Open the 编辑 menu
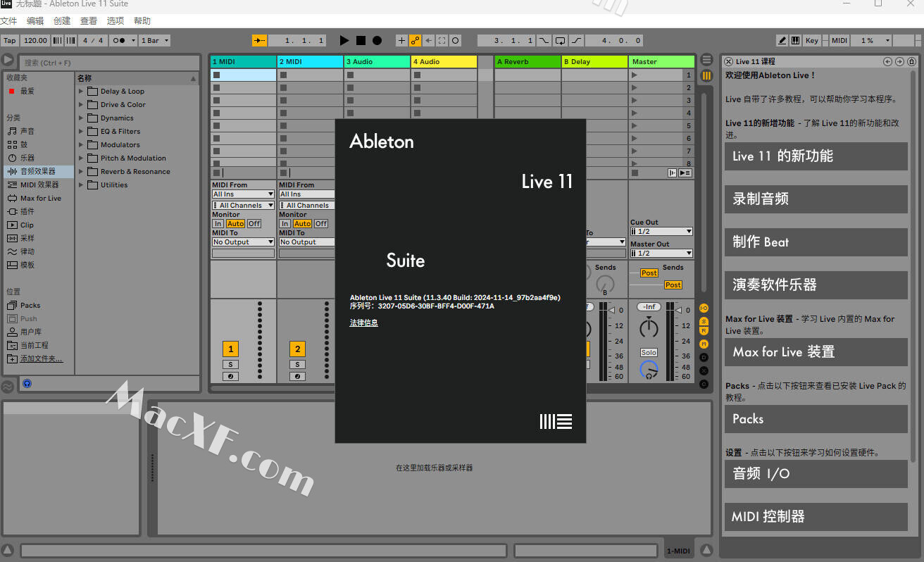This screenshot has width=924, height=562. click(35, 21)
